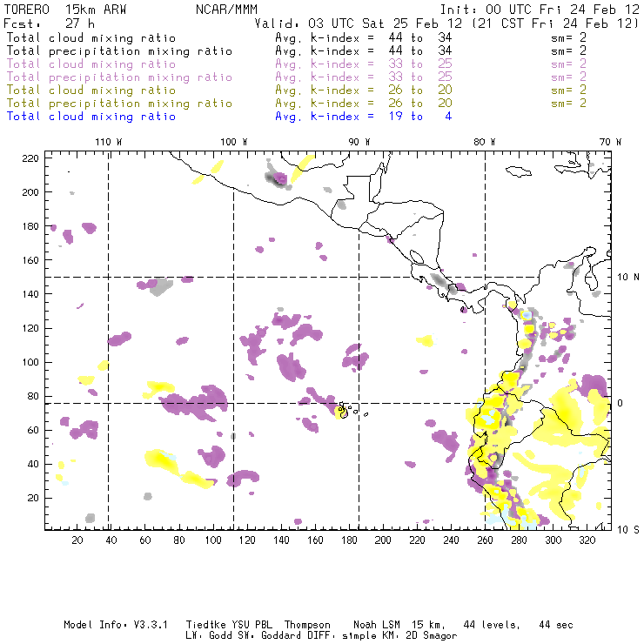Select the olive 'Total precipitation mixing ratio' legend line
This screenshot has height=644, width=644.
click(x=119, y=103)
